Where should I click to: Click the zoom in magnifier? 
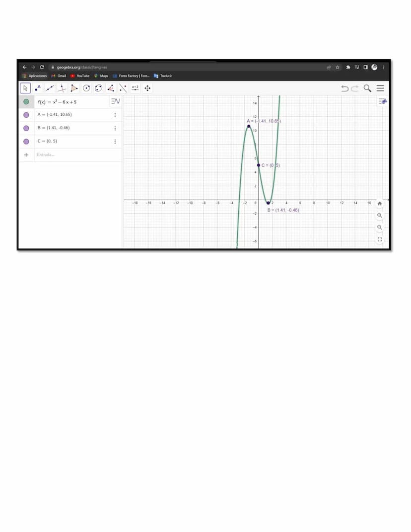(379, 216)
